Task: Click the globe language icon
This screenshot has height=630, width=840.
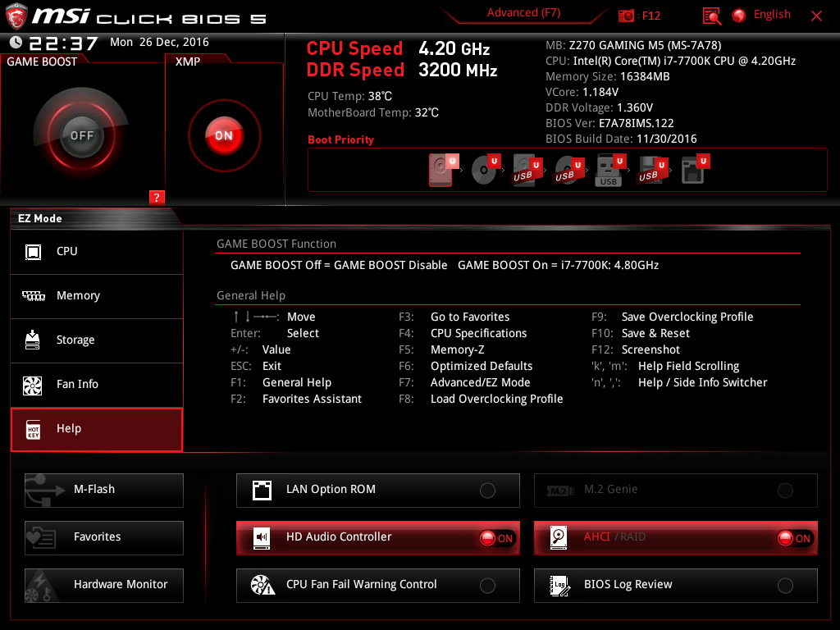Action: tap(739, 16)
